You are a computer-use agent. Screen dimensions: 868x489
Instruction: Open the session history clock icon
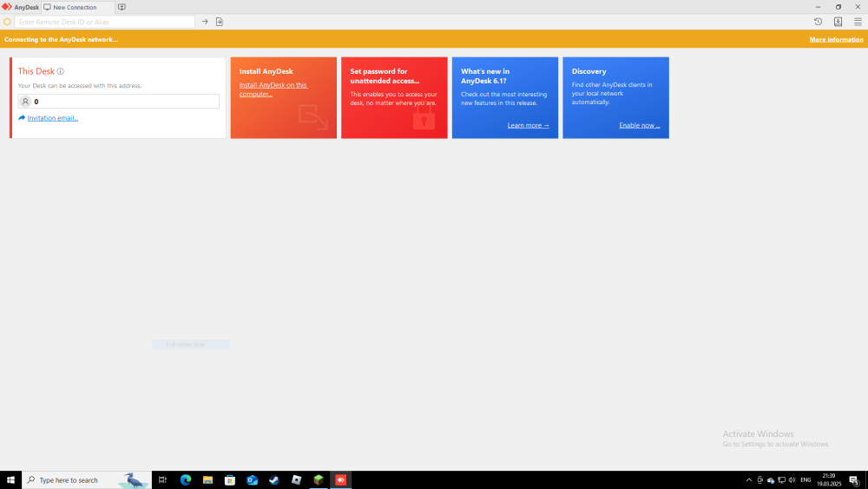click(x=819, y=22)
